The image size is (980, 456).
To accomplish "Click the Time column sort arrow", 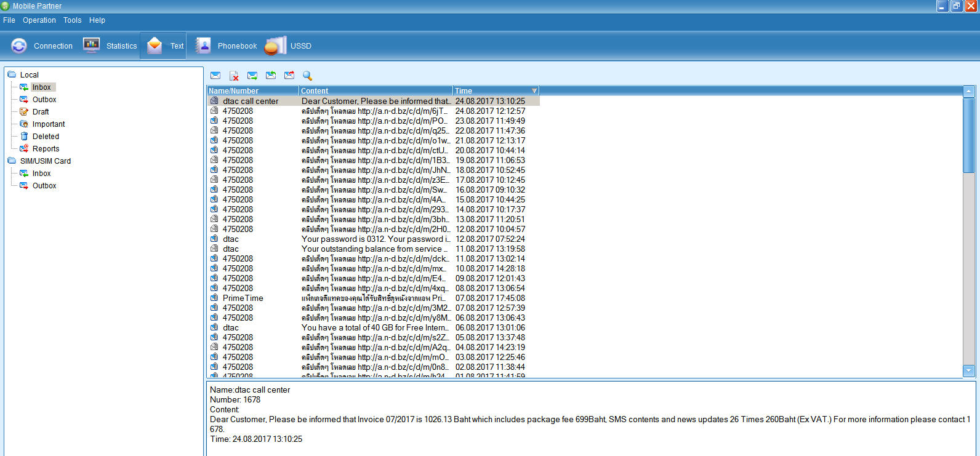I will tap(534, 91).
